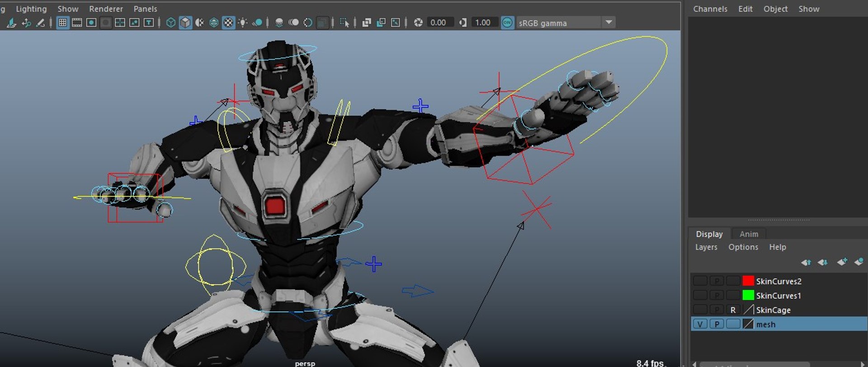Switch to wireframe display cube icon
The image size is (868, 367).
pyautogui.click(x=171, y=23)
